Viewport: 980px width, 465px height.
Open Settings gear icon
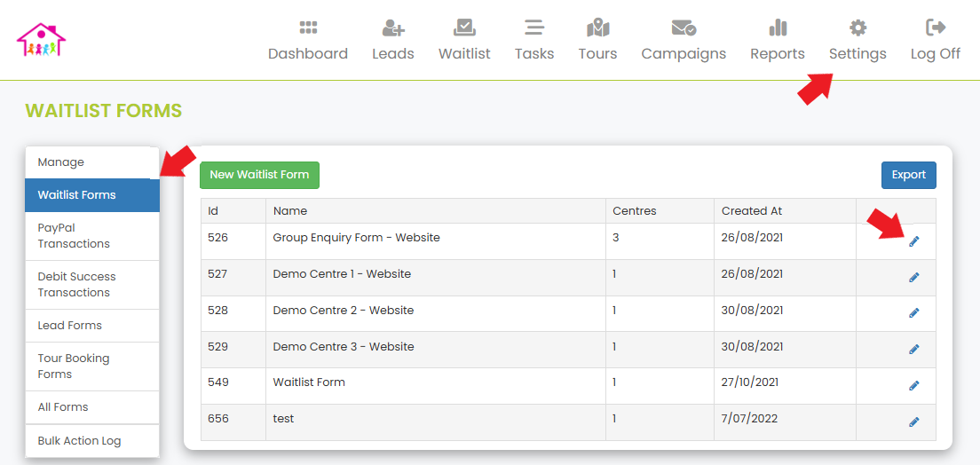click(858, 28)
